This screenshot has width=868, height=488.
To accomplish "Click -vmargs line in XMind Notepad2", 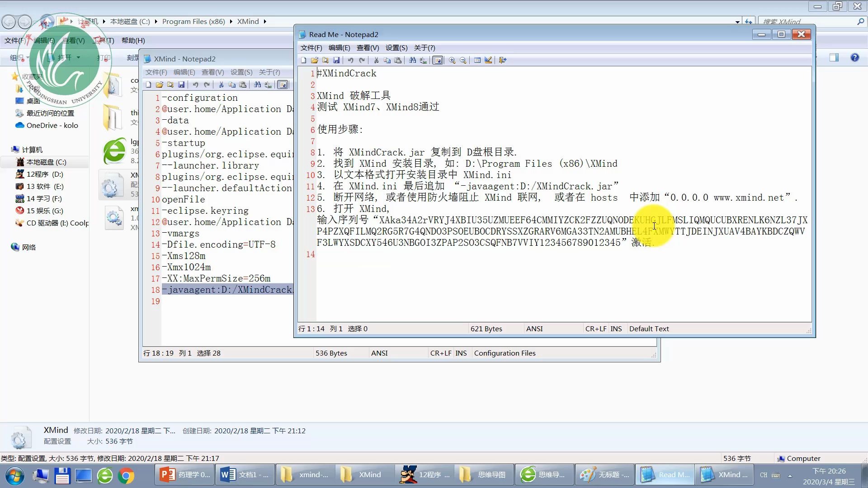I will (180, 233).
